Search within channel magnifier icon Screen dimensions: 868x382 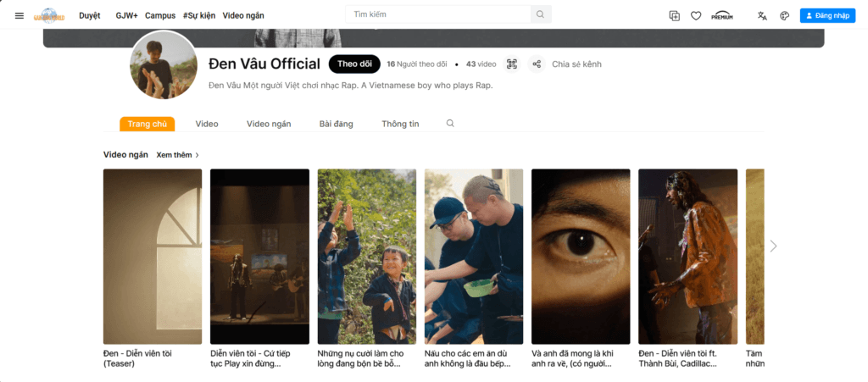(450, 124)
